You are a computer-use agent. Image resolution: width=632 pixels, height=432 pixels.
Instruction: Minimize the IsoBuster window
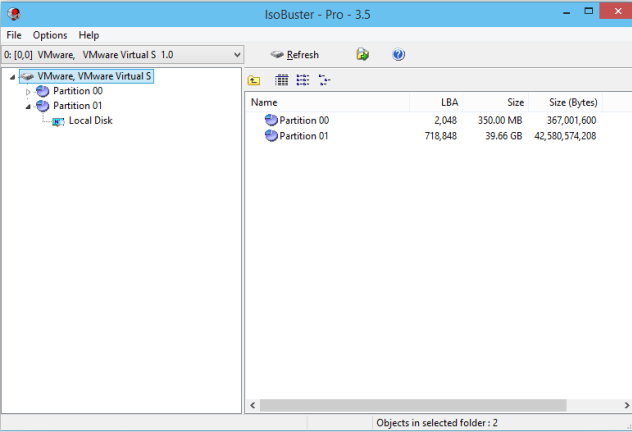[566, 13]
